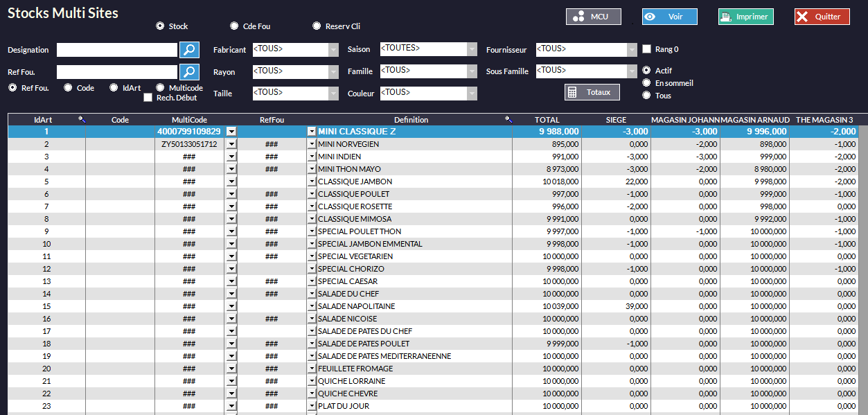Click the search icon next to Designation field
The height and width of the screenshot is (415, 868).
[189, 50]
